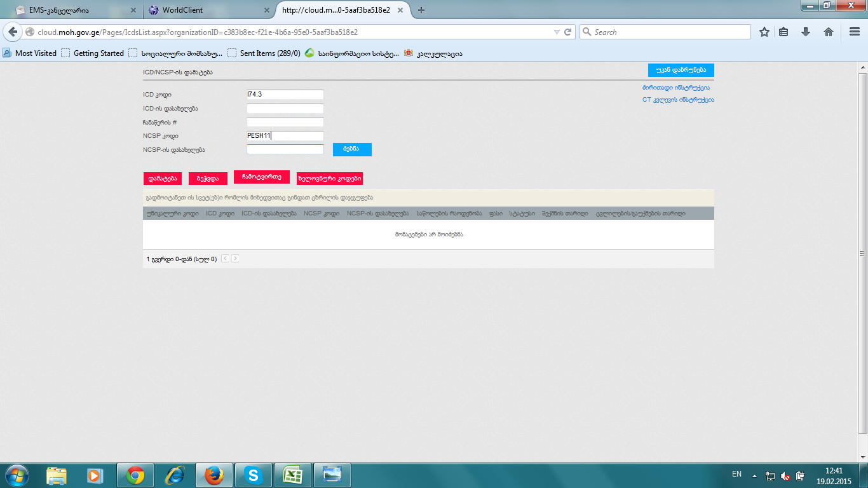Open the show bookmarks list icon
Viewport: 868px width, 488px height.
coord(784,32)
